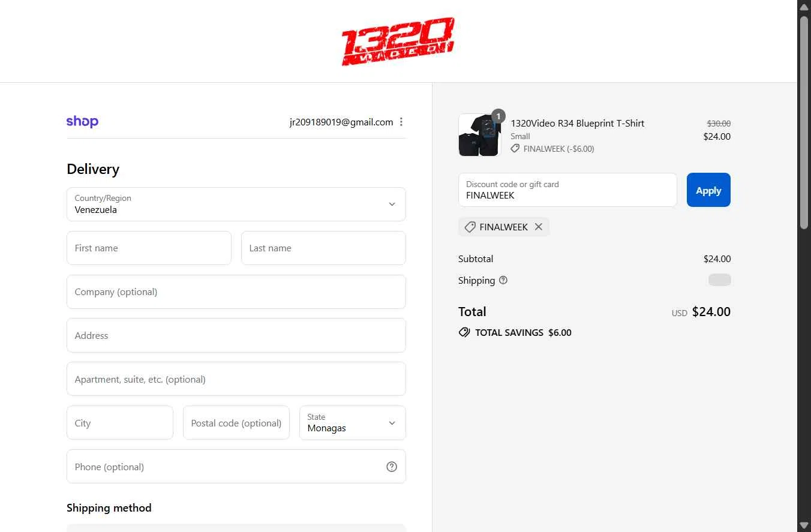Focus the First name field
Screen dimensions: 811x532
click(149, 248)
